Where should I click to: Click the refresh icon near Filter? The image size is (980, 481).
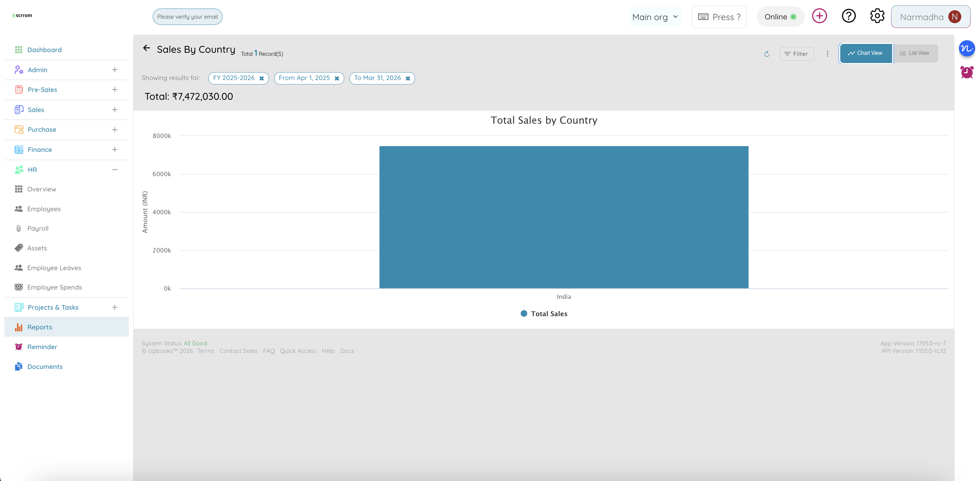click(767, 54)
